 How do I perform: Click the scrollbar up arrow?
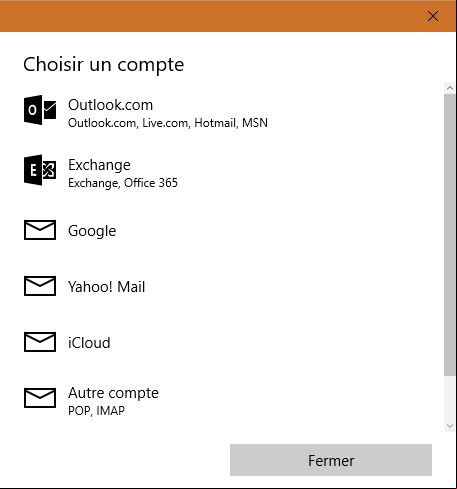[x=450, y=88]
